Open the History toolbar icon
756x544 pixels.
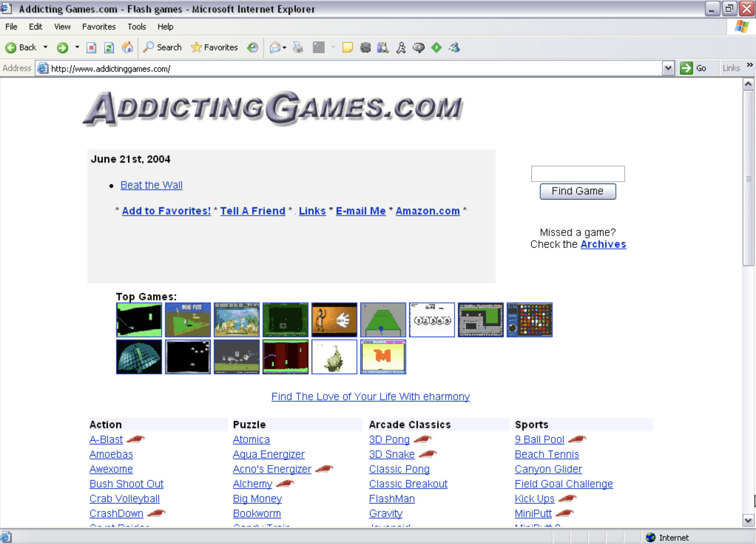pyautogui.click(x=252, y=47)
